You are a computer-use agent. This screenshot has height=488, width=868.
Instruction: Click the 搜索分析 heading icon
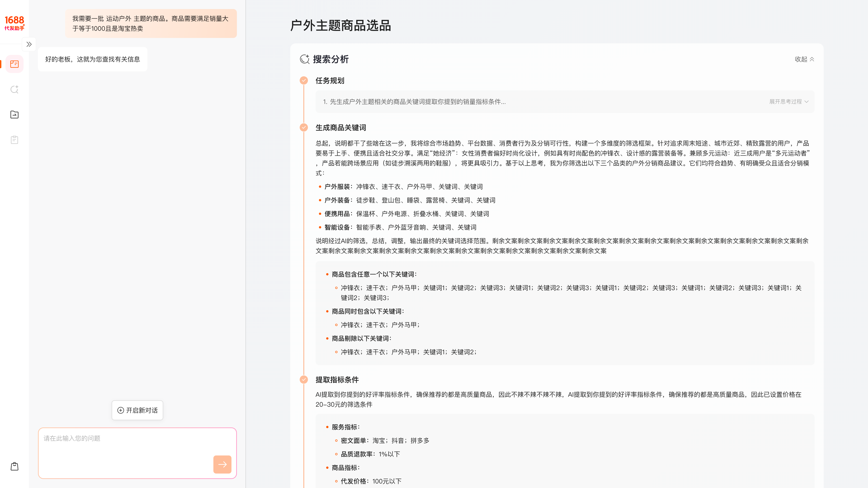click(x=305, y=59)
